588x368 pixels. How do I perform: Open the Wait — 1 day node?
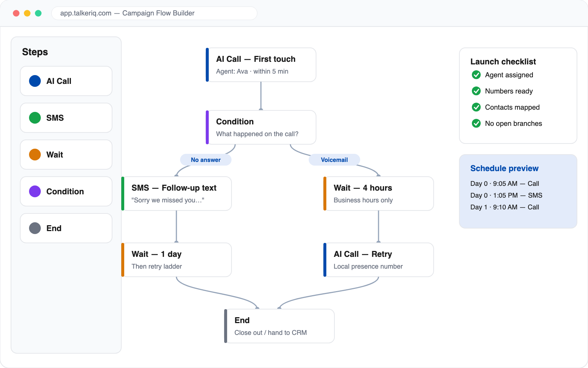[176, 260]
